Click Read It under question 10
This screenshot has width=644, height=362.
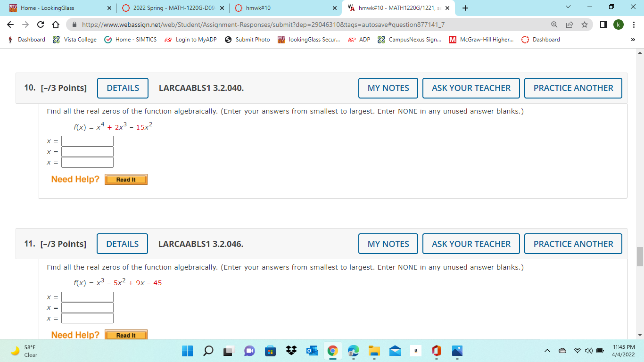coord(126,180)
